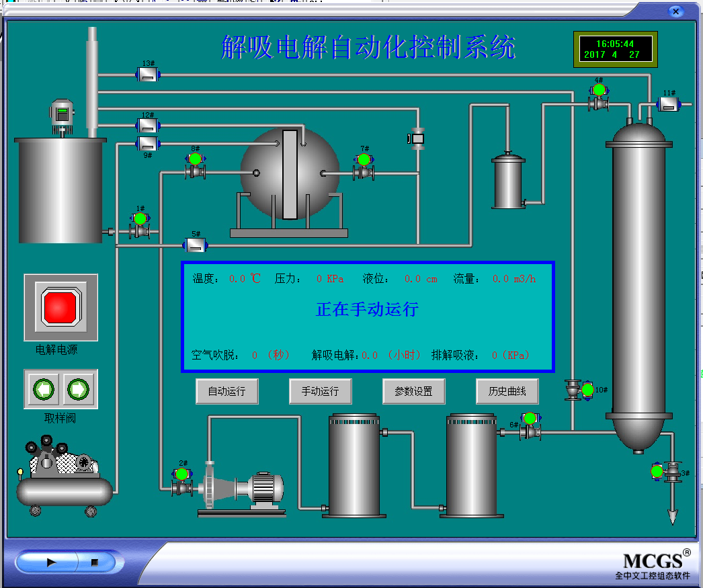Viewport: 703px width, 588px height.
Task: Open the 历史曲线 screen
Action: (507, 391)
